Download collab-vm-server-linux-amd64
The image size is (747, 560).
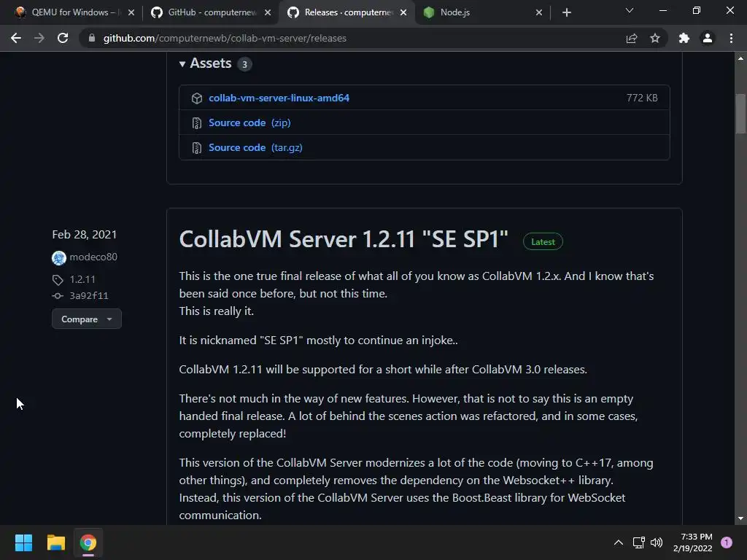tap(279, 98)
